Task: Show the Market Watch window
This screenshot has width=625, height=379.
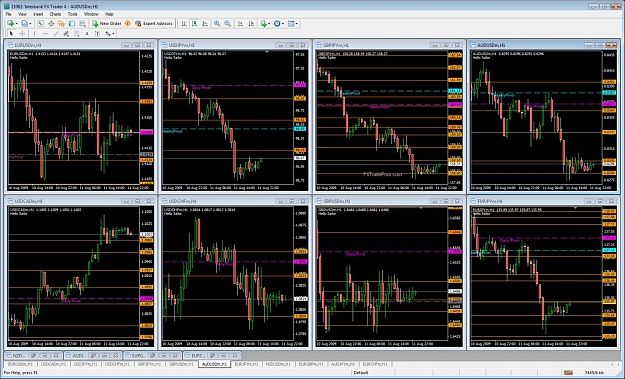Action: point(40,24)
